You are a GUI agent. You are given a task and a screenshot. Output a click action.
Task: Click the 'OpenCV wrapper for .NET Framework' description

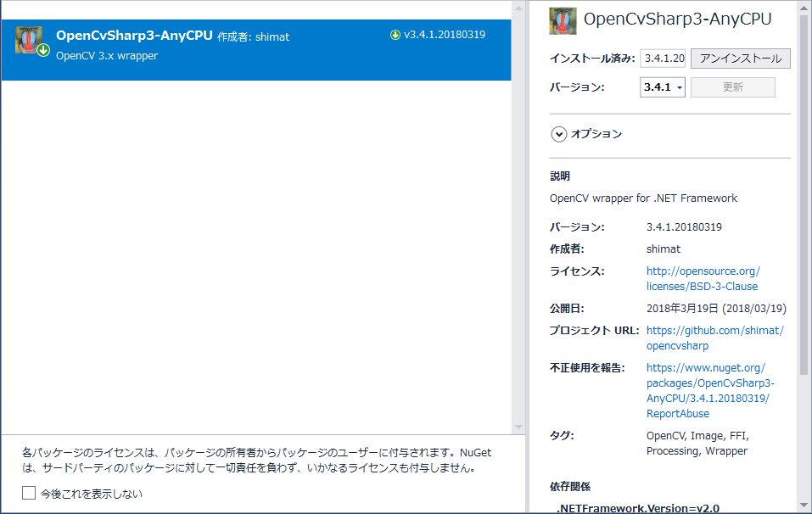[643, 198]
